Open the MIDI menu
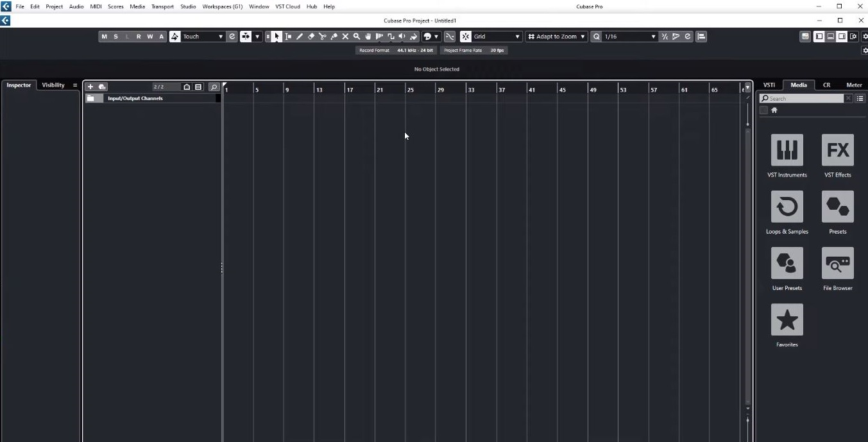The image size is (868, 442). coord(96,6)
